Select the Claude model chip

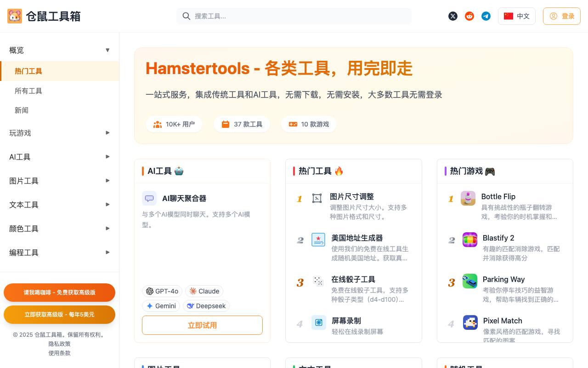204,291
